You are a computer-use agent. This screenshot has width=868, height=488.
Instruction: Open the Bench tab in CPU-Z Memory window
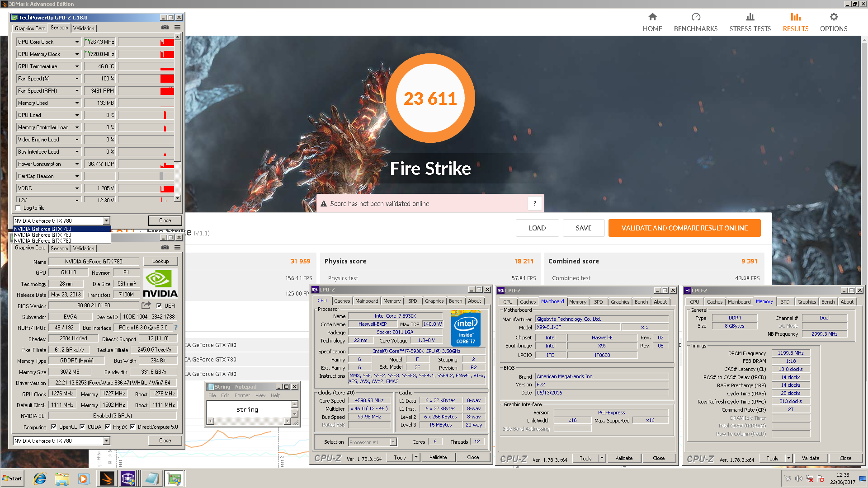[828, 302]
